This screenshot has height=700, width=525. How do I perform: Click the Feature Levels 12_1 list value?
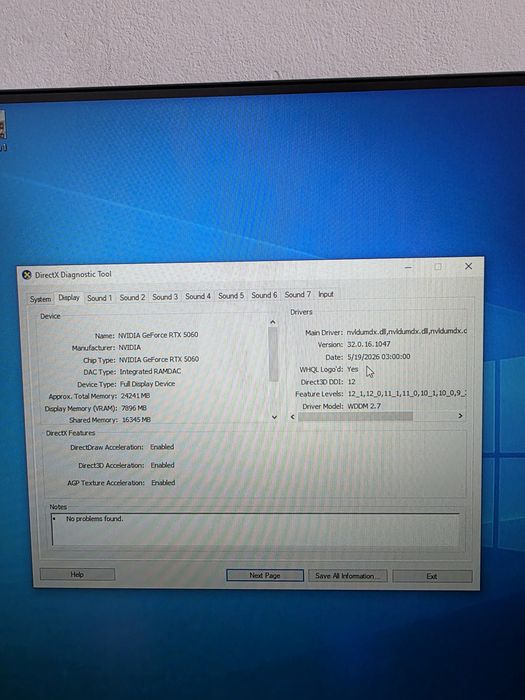click(407, 394)
